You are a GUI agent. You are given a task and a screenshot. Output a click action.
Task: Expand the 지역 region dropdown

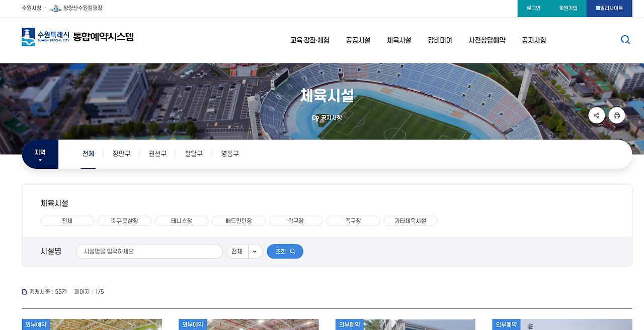point(40,154)
